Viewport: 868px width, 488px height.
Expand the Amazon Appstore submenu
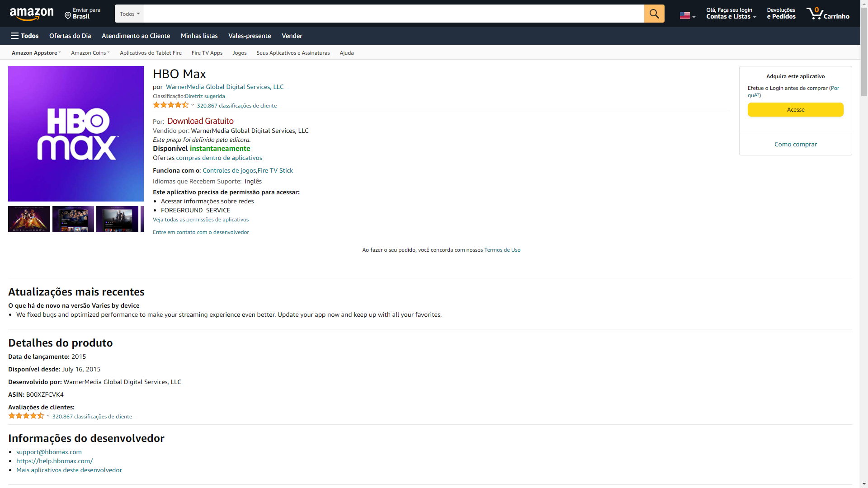tap(36, 53)
